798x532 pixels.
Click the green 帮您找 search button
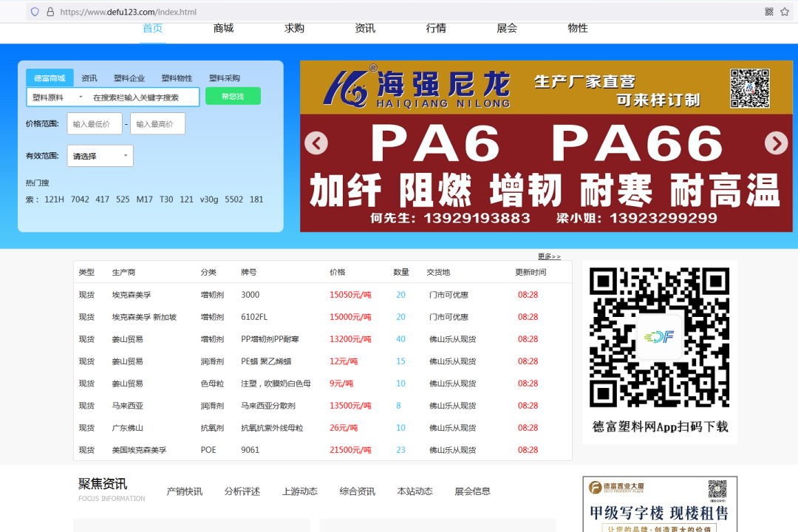click(233, 96)
